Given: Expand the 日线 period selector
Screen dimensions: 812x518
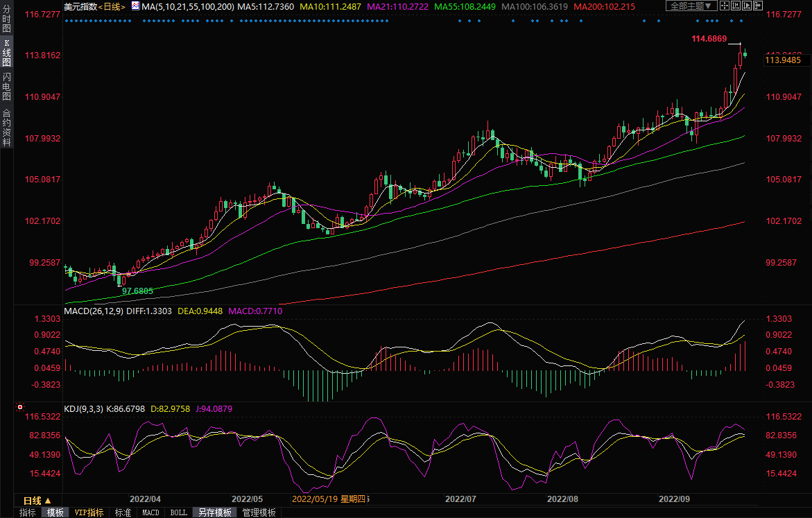Looking at the screenshot, I should pyautogui.click(x=37, y=500).
